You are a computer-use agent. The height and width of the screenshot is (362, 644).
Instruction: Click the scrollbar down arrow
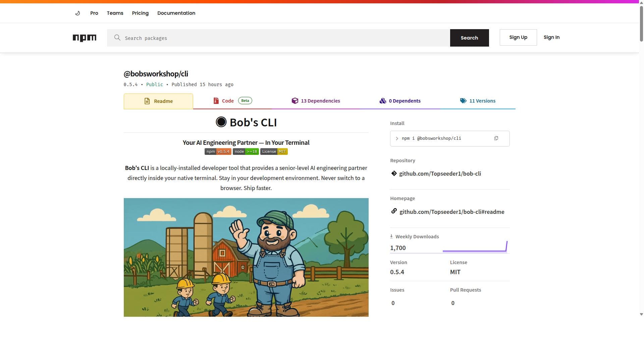(x=641, y=314)
